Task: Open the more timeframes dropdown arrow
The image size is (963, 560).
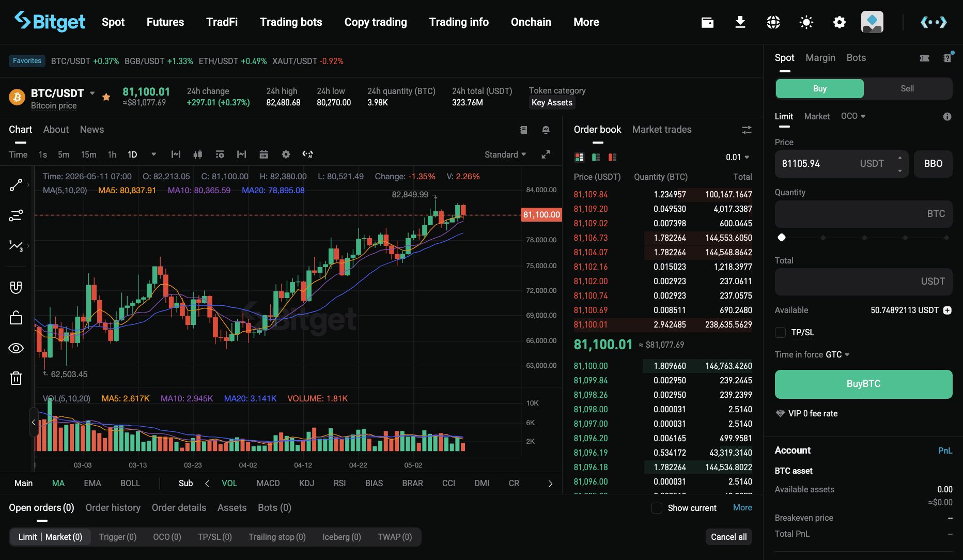Action: point(153,154)
